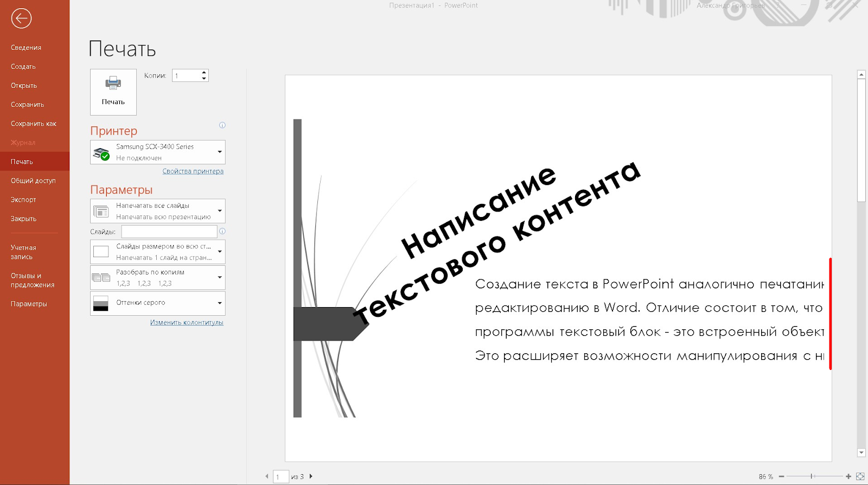Zoom out with the minus icon
Viewport: 868px width, 485px height.
click(x=781, y=476)
